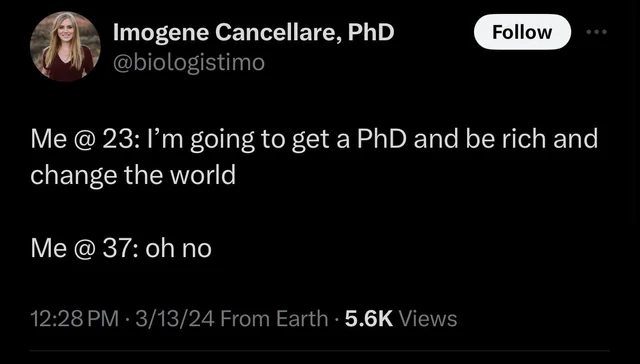Open the three-dot more options menu

click(x=597, y=32)
